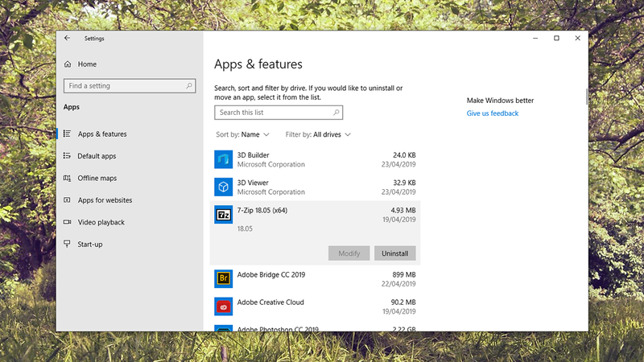Select Adobe Creative Cloud name
This screenshot has height=362, width=644.
(x=270, y=302)
